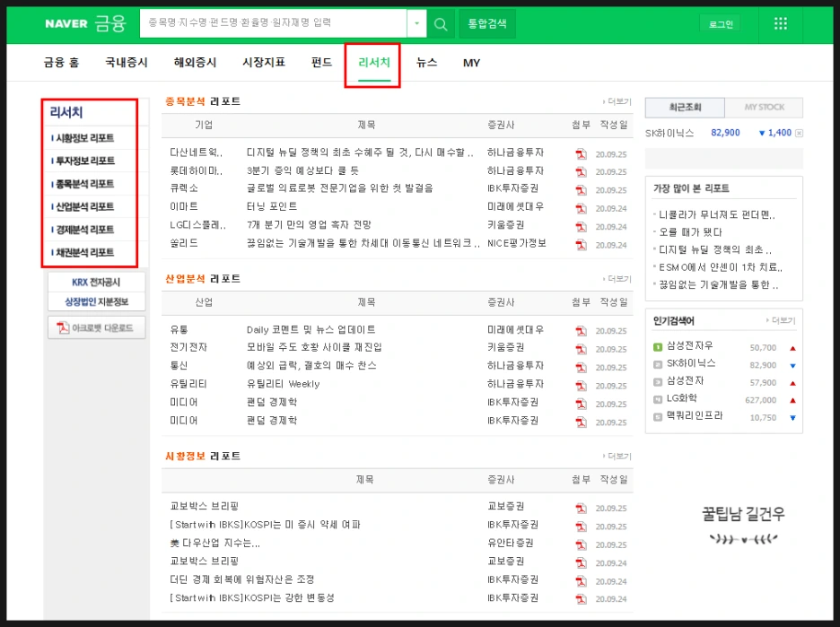The height and width of the screenshot is (627, 840).
Task: Switch to the MY STOCK tab
Action: [764, 107]
